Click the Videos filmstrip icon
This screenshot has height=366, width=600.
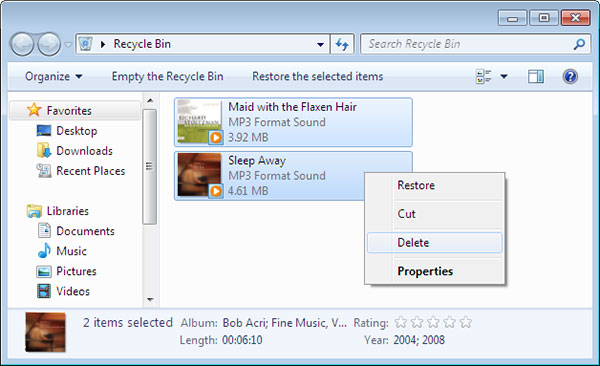(44, 291)
